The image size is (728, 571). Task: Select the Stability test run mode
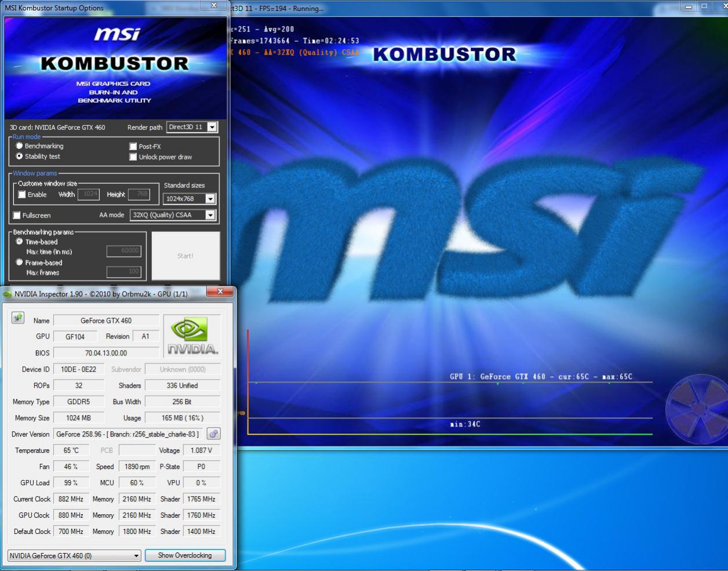(x=20, y=157)
